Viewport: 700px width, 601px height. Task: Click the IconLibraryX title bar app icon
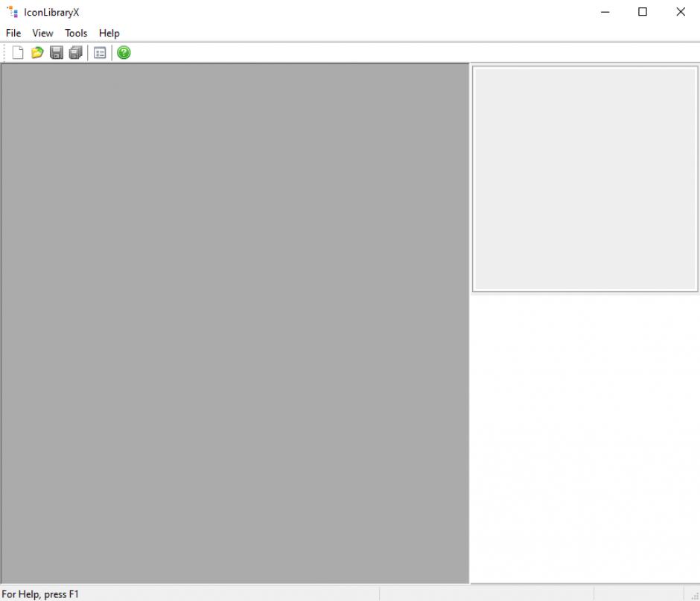(13, 12)
